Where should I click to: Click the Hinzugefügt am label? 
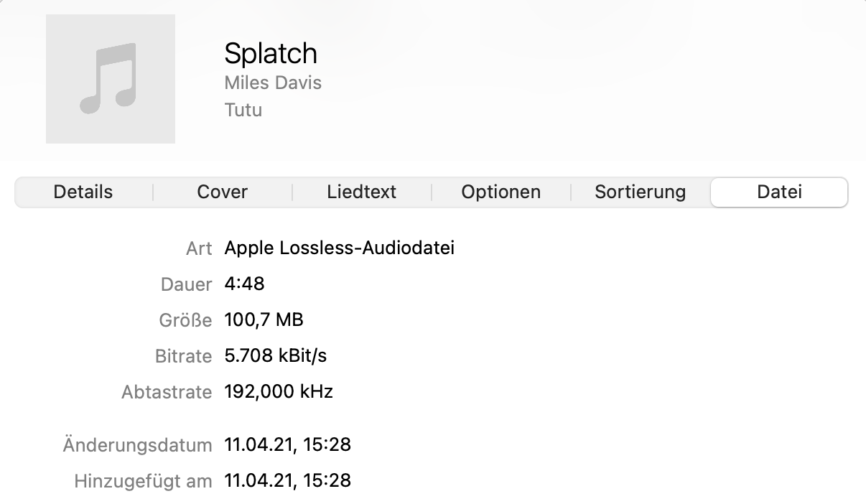click(x=144, y=481)
